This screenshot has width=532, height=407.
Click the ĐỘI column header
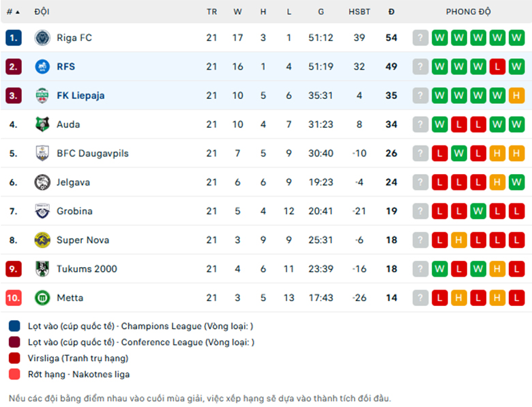[x=42, y=12]
